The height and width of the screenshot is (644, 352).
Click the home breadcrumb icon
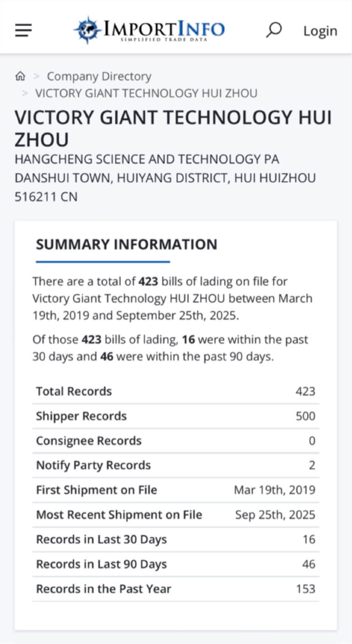click(x=20, y=76)
